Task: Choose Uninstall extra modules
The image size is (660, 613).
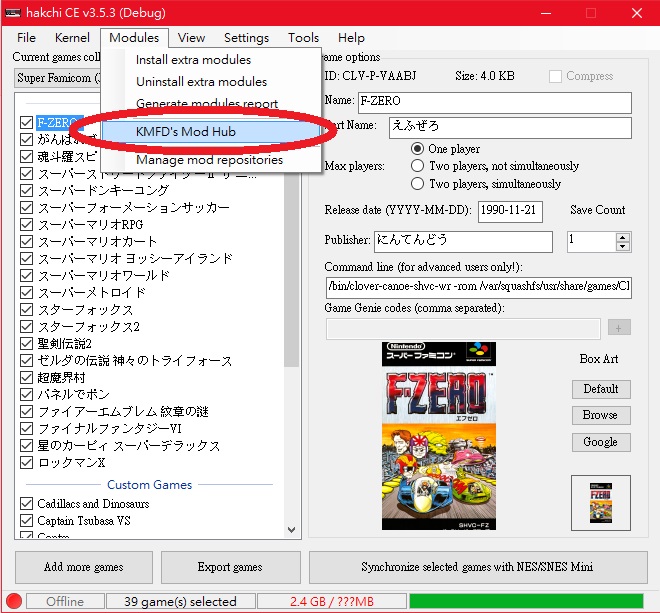Action: pos(201,82)
